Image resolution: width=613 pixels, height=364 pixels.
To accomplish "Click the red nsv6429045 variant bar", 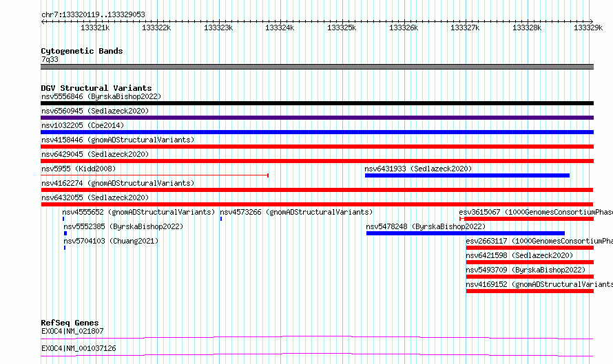I will 317,161.
